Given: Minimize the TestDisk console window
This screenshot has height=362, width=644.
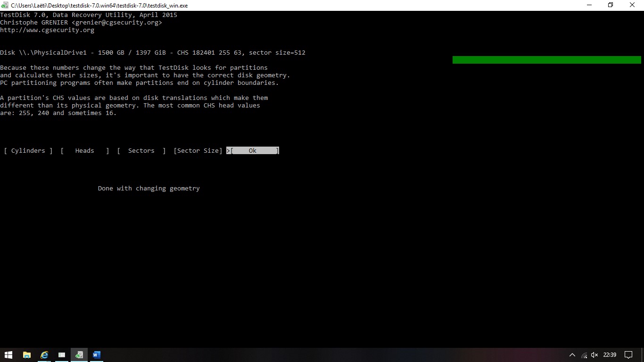Looking at the screenshot, I should 589,5.
